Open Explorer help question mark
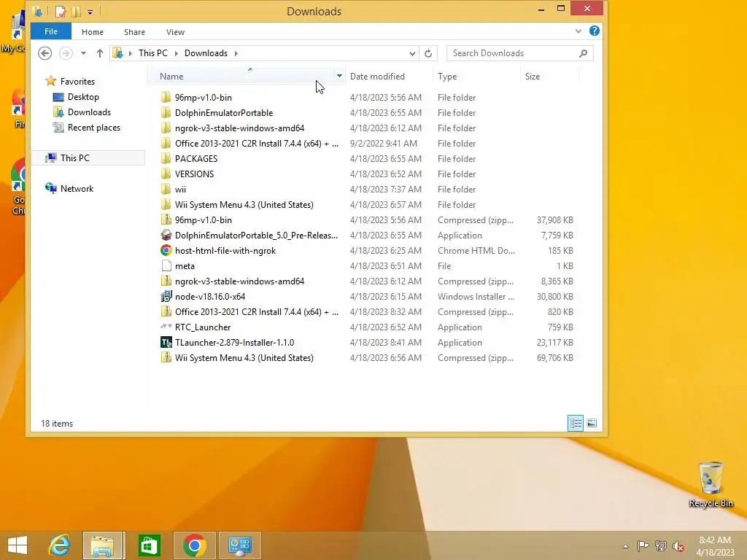 click(594, 31)
